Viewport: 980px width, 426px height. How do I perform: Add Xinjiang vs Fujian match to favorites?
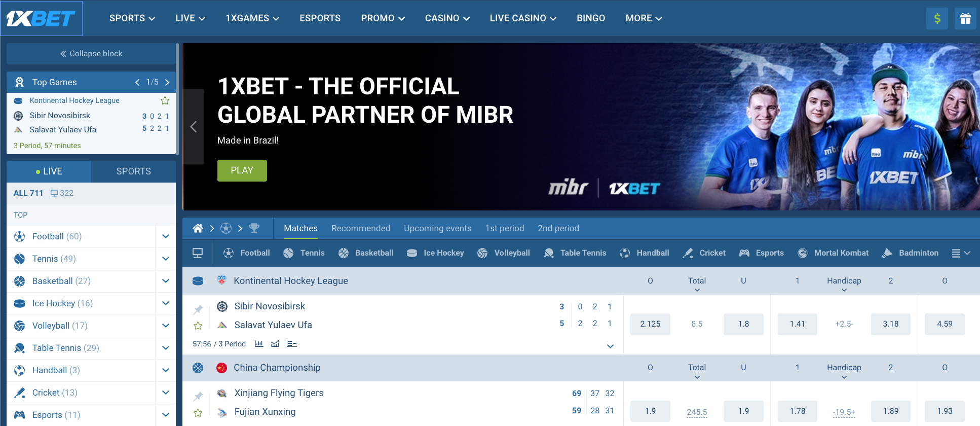(198, 413)
